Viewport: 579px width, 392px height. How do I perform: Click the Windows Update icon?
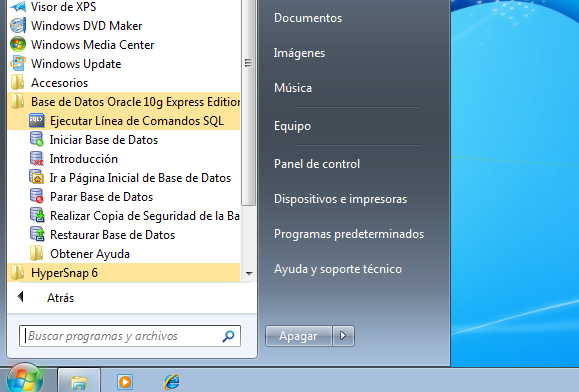tap(18, 63)
